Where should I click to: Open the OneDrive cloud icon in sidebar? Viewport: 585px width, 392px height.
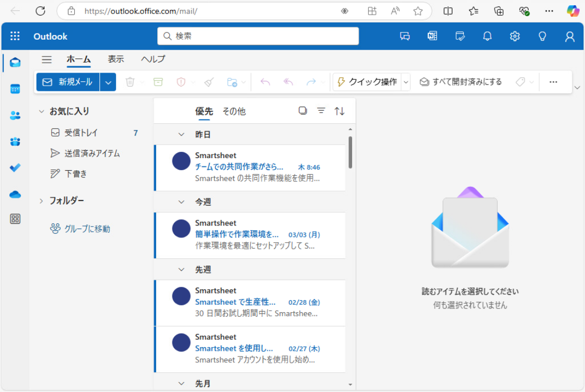click(x=15, y=194)
